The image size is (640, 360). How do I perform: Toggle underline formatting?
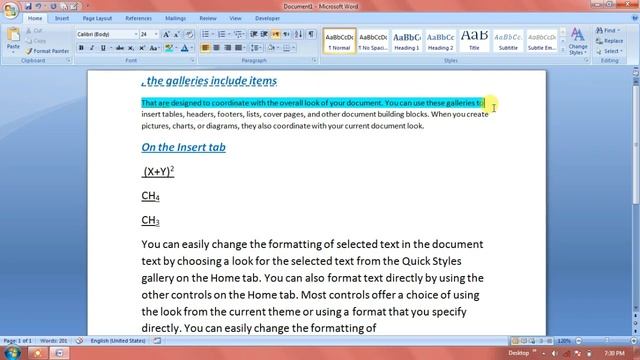pos(103,48)
